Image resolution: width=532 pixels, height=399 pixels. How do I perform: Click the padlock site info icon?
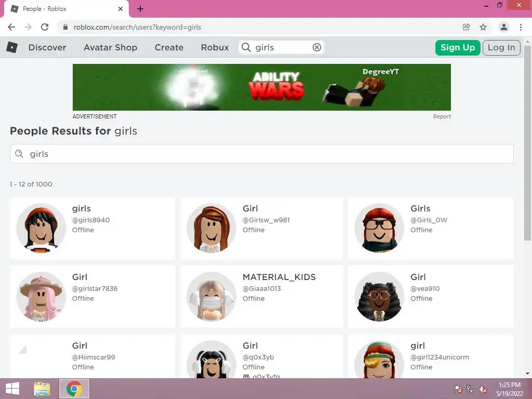(x=65, y=27)
